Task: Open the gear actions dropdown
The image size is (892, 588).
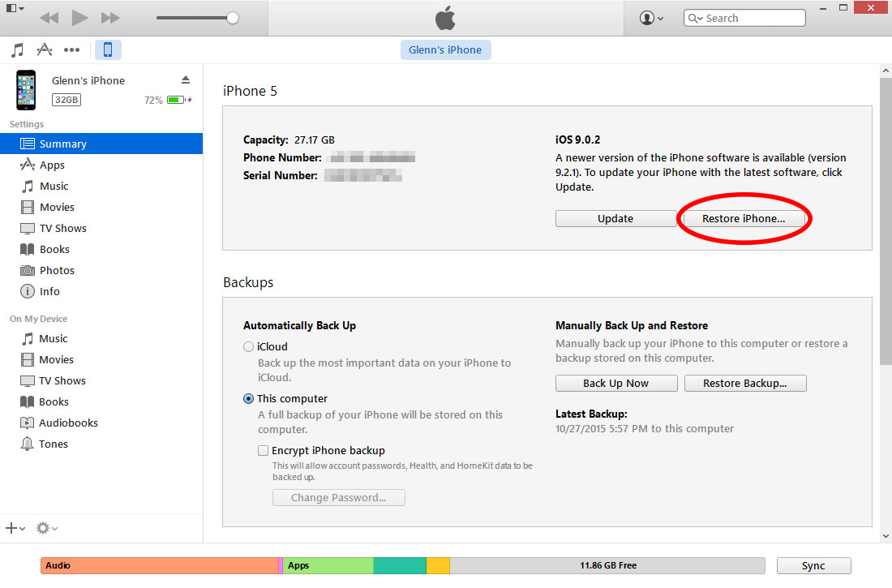Action: (47, 528)
